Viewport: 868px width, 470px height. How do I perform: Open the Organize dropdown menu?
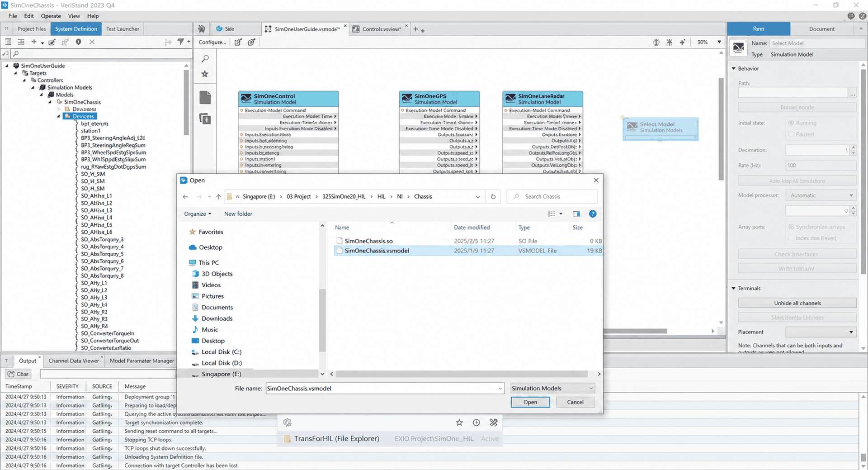(198, 214)
